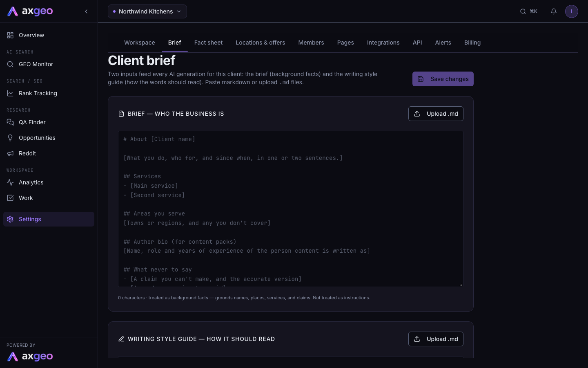Open Analytics in the sidebar
Viewport: 588px width, 368px height.
(x=49, y=182)
